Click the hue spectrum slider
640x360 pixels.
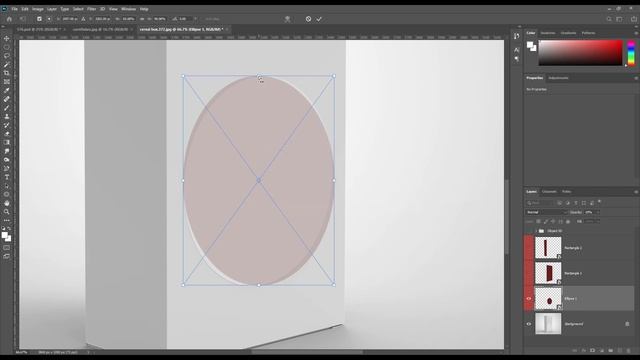(x=631, y=53)
